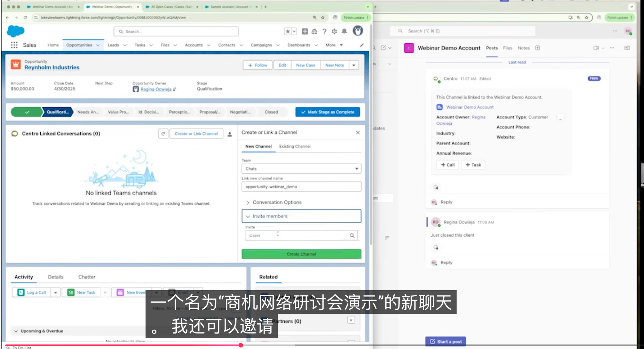Viewport: 644px width, 349px height.
Task: Switch to the Details tab
Action: [x=56, y=277]
